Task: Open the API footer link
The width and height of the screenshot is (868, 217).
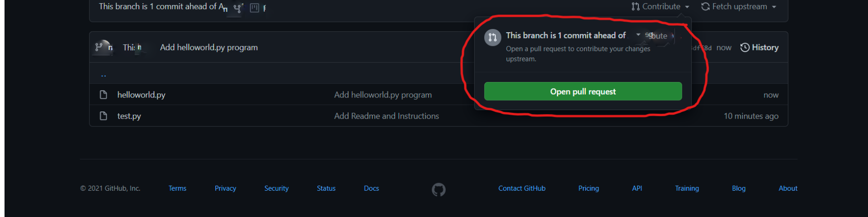Action: point(637,188)
